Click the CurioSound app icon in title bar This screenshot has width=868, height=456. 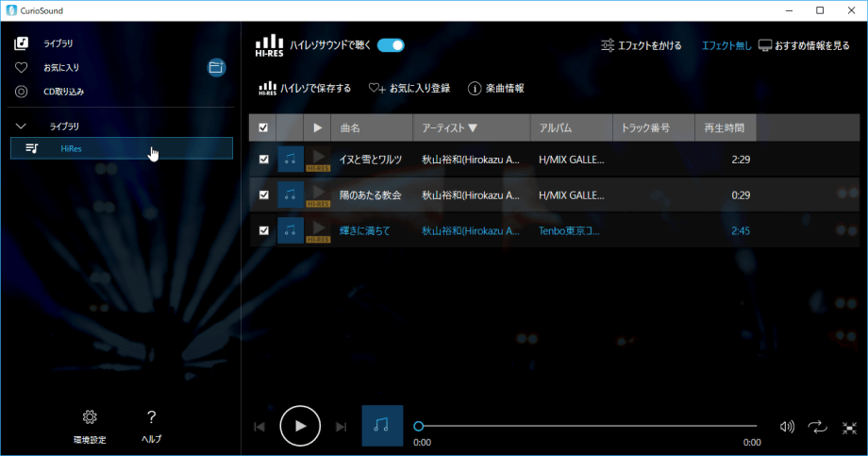[11, 10]
